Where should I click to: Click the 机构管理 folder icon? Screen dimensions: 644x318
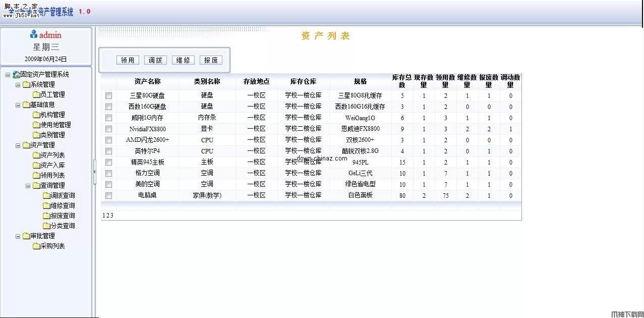(36, 115)
